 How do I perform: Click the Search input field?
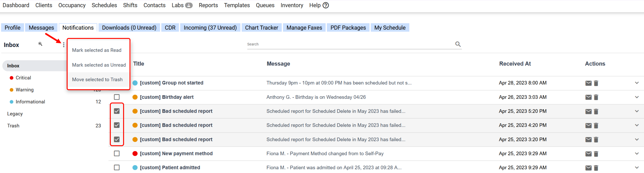pyautogui.click(x=350, y=44)
